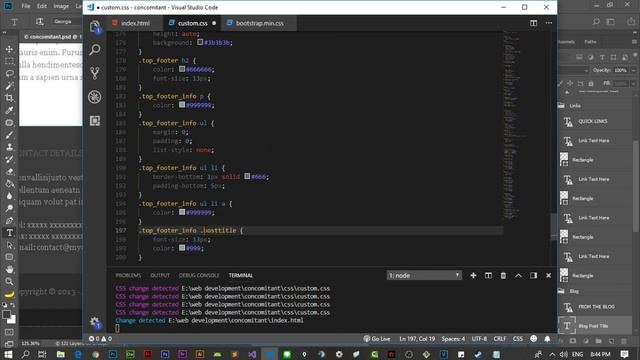Split the VS Code editor
Screen dimensions: 640x360
pyautogui.click(x=533, y=23)
